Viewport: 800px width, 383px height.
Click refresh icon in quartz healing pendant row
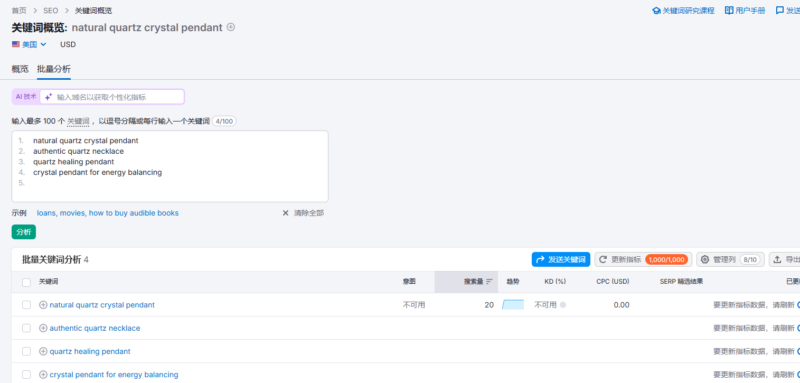(798, 351)
